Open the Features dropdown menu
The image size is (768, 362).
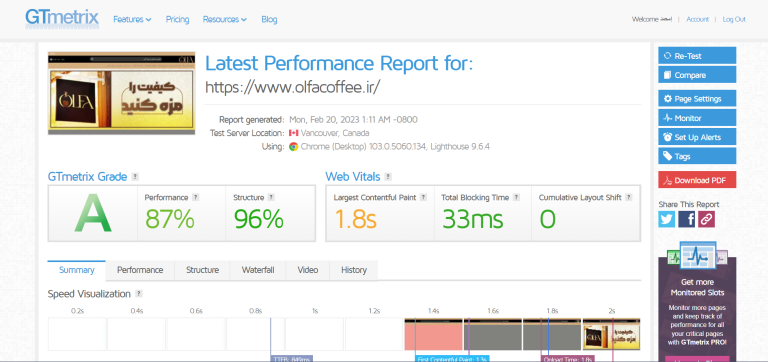tap(132, 20)
